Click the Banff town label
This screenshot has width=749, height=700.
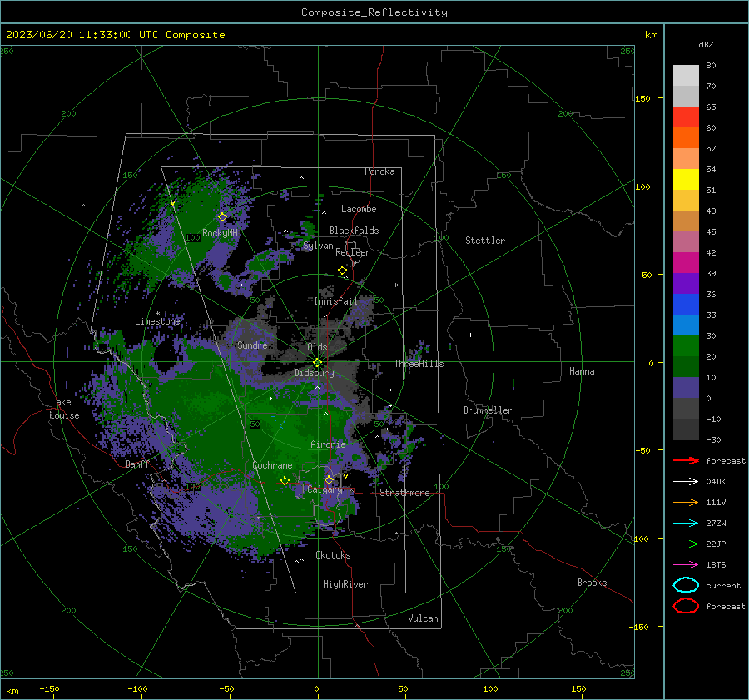(137, 464)
